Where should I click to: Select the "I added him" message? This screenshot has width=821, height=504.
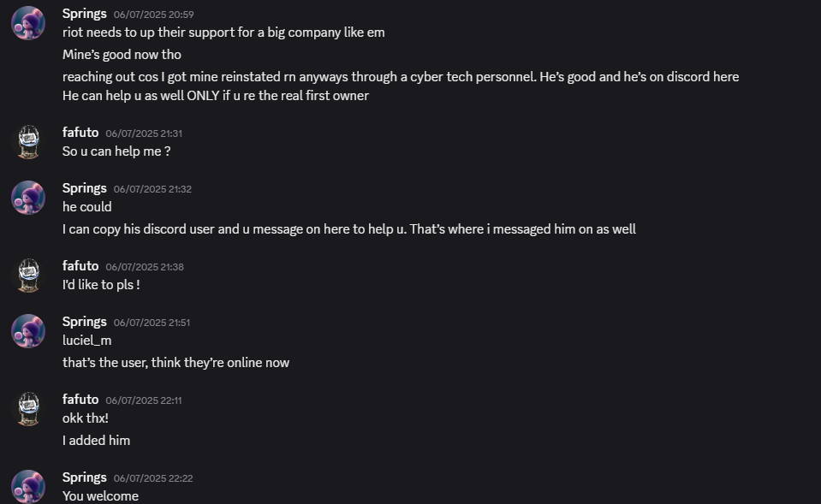pos(96,441)
